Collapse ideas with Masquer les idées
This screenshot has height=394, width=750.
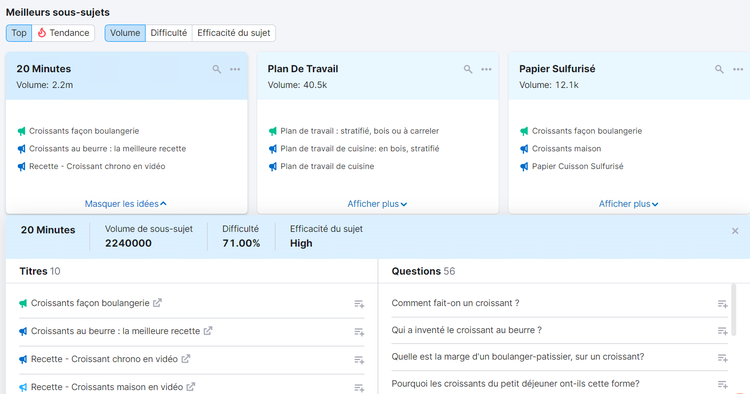(126, 204)
